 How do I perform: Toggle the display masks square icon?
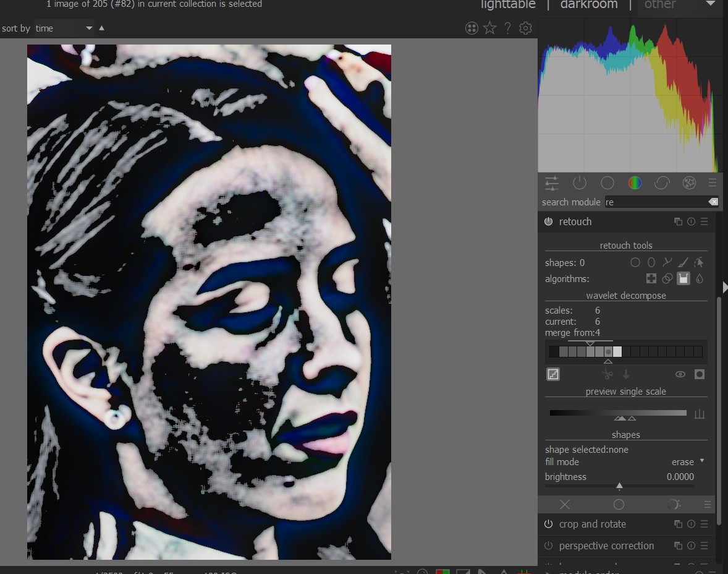point(699,374)
